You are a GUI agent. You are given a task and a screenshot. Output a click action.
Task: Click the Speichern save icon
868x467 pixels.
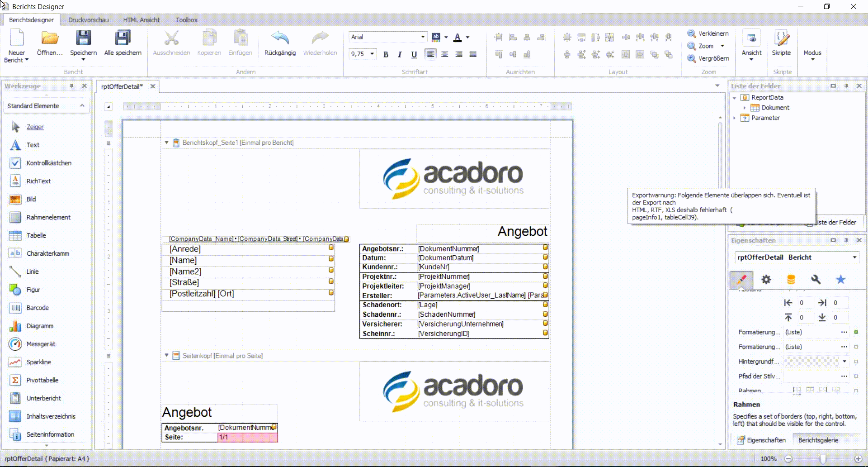[x=83, y=38]
